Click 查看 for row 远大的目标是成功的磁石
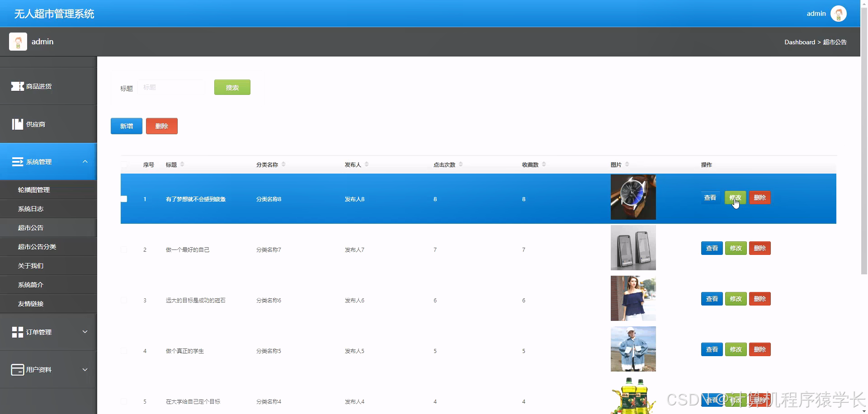The image size is (868, 414). point(712,299)
